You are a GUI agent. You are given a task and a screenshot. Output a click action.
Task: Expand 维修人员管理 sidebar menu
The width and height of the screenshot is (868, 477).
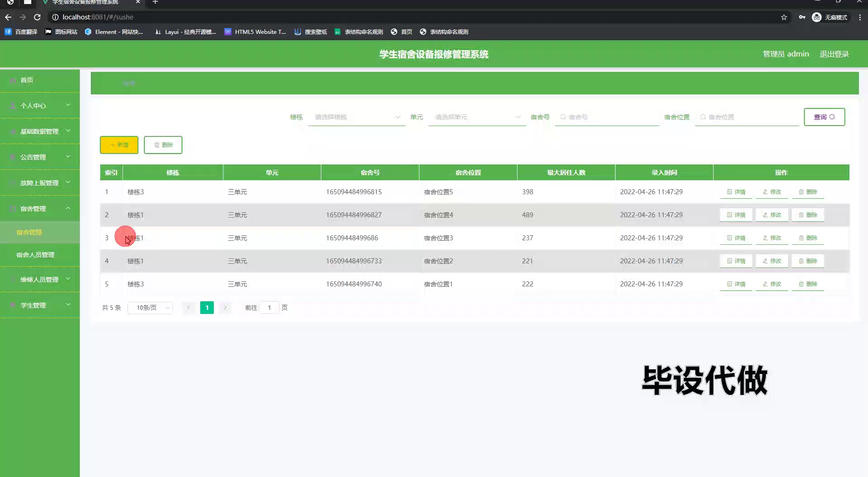point(40,280)
